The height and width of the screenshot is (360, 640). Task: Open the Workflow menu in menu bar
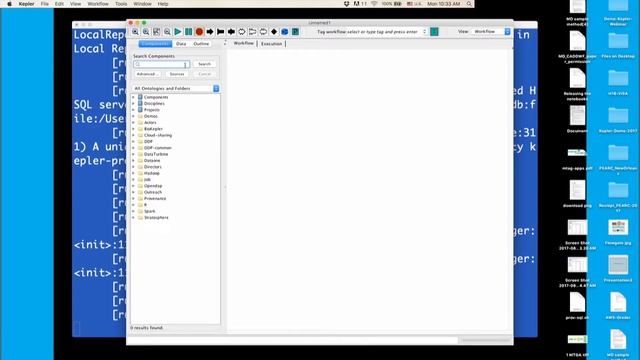tap(98, 4)
